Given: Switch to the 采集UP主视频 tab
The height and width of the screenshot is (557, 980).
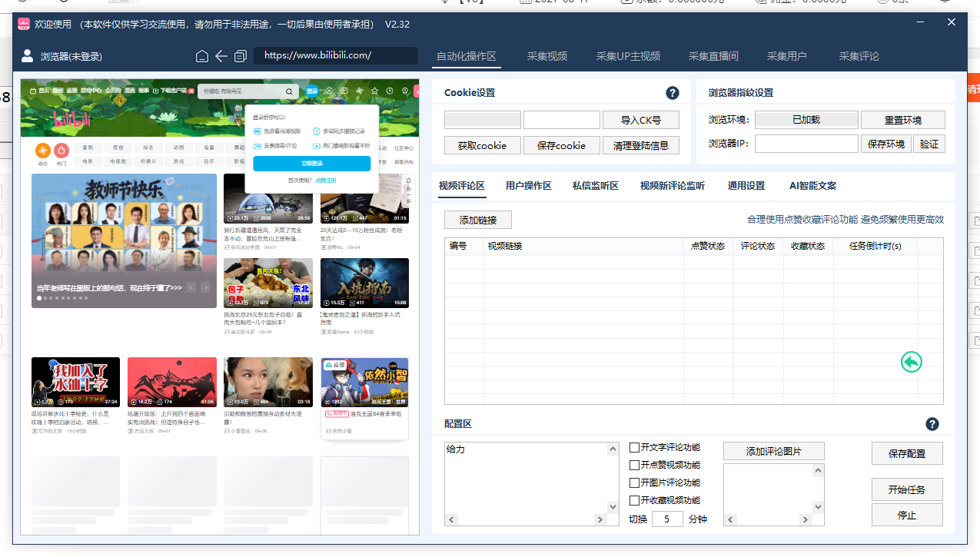Looking at the screenshot, I should [628, 56].
